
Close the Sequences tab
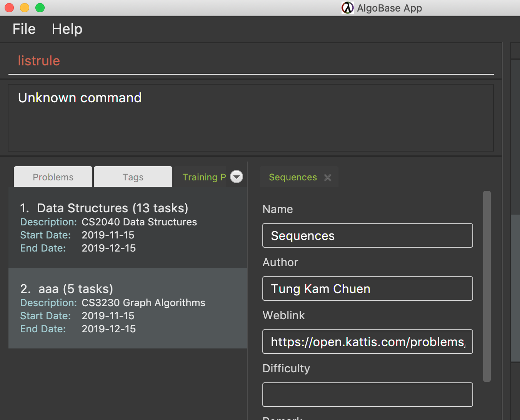click(328, 177)
